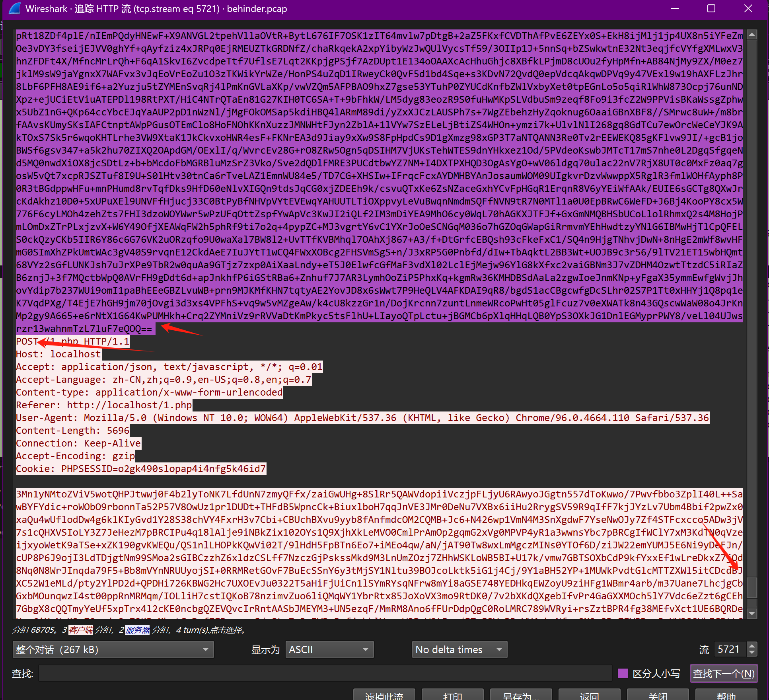Screen dimensions: 769x700
Task: Click inside the 查找 search text field
Action: click(325, 673)
